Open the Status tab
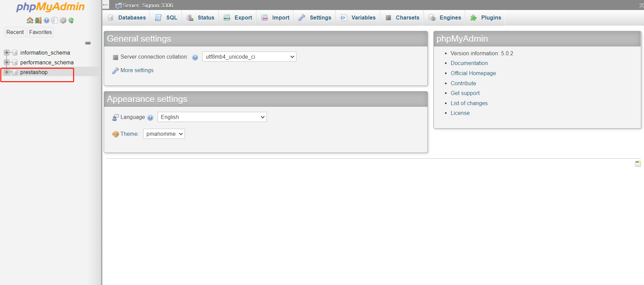The height and width of the screenshot is (285, 644). click(200, 18)
